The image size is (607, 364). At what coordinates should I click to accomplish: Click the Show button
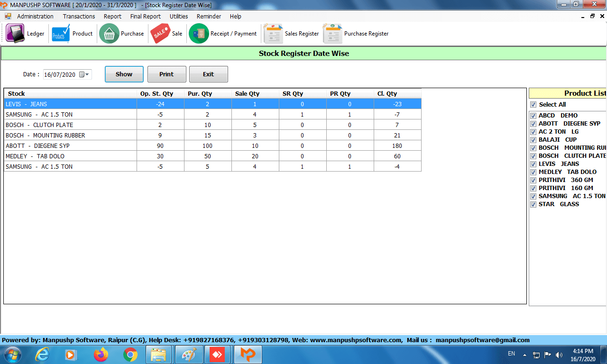tap(124, 74)
